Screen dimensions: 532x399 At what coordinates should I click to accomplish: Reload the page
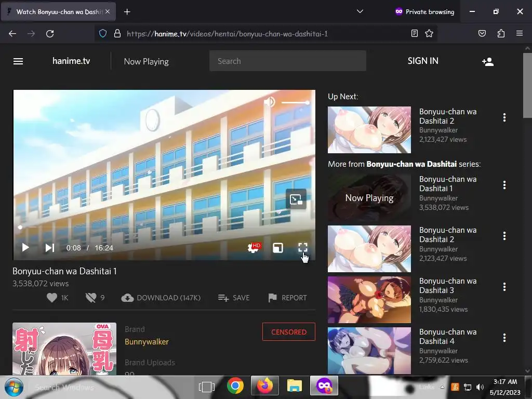pos(50,34)
